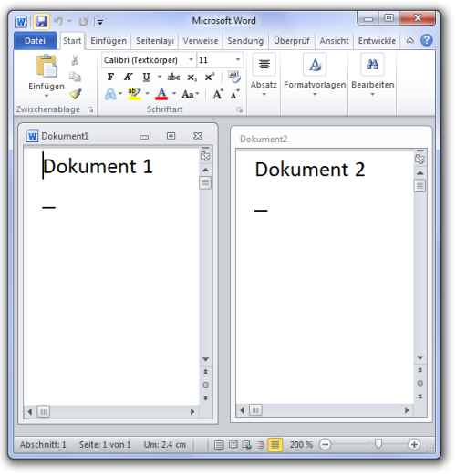Viewport: 456px width, 476px height.
Task: Click the Redo icon in title bar
Action: 83,22
